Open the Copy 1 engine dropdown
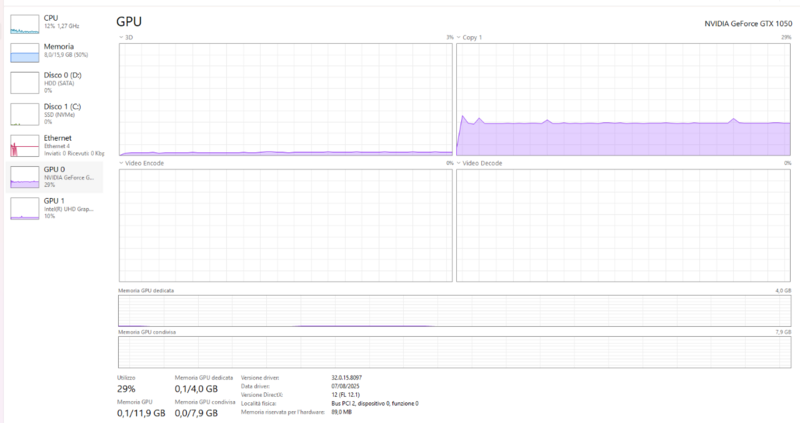800x423 pixels. click(x=459, y=38)
